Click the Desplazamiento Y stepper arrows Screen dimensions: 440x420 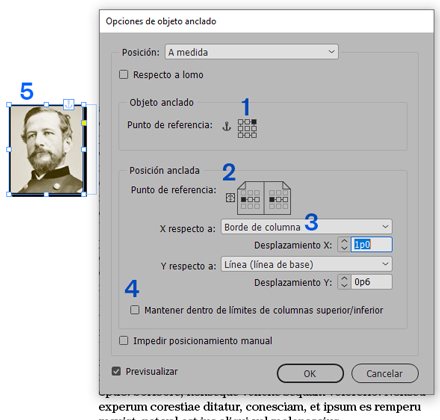tap(344, 282)
